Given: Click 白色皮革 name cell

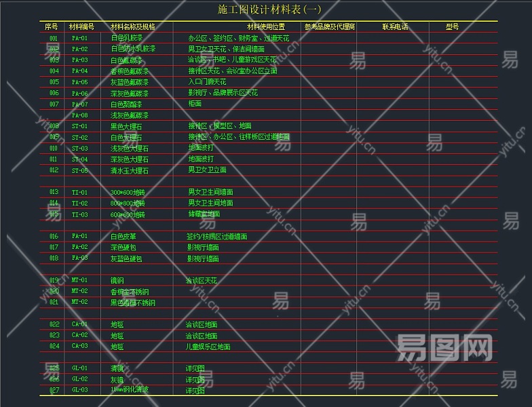Looking at the screenshot, I should pyautogui.click(x=123, y=236).
